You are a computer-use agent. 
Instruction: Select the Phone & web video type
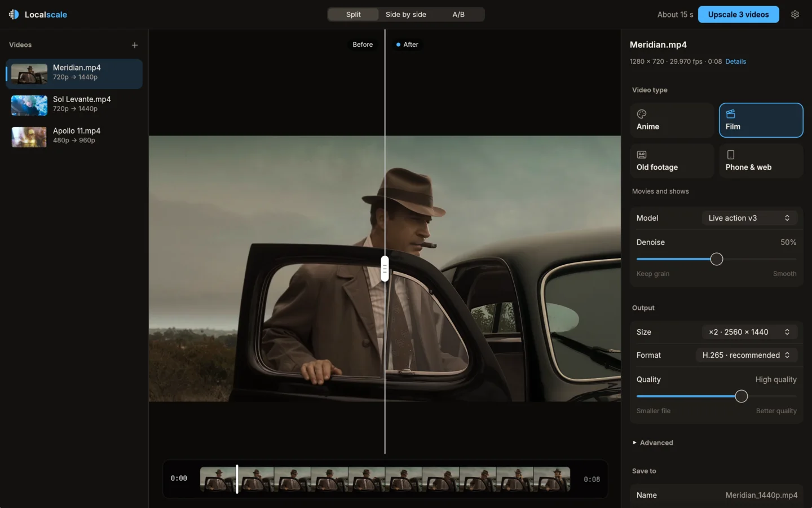pyautogui.click(x=761, y=161)
